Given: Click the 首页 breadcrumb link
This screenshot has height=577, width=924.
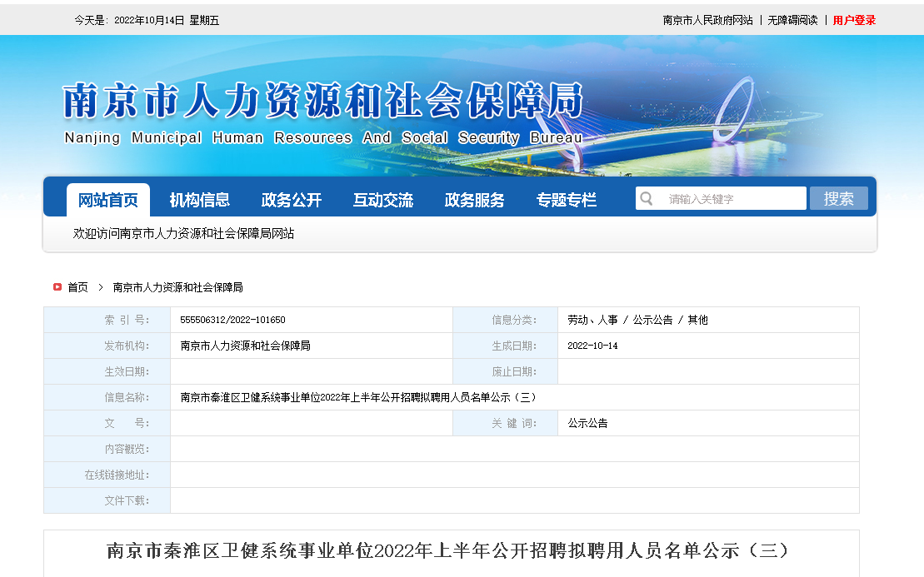Looking at the screenshot, I should [77, 287].
